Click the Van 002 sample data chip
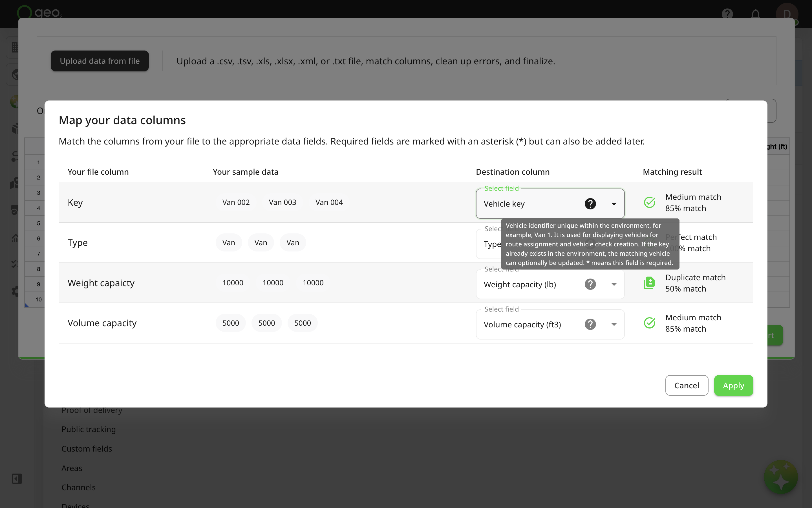The width and height of the screenshot is (812, 508). click(x=236, y=202)
